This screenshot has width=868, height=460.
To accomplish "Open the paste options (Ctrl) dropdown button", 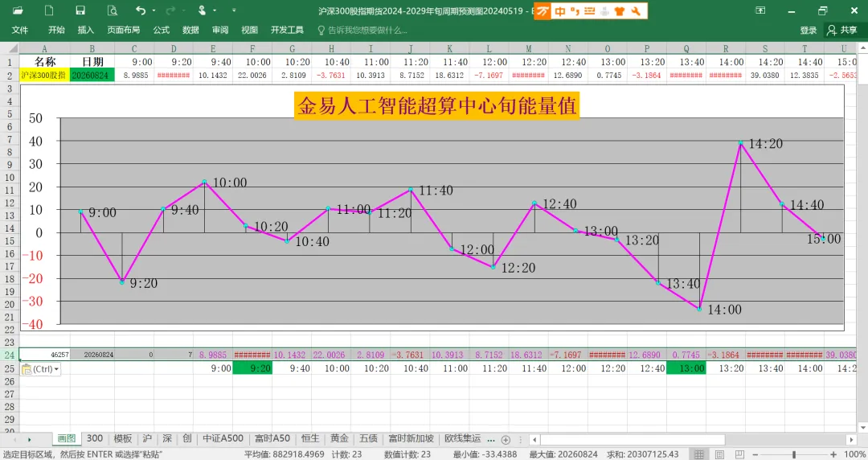I will [x=41, y=369].
